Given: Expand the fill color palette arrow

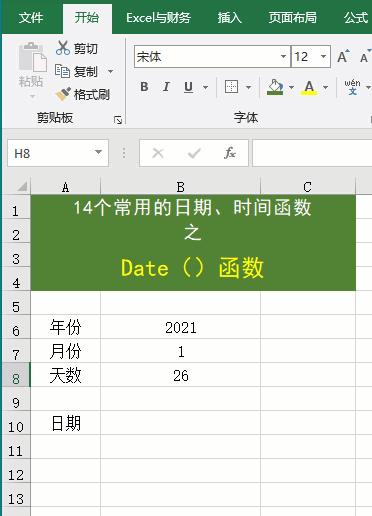Looking at the screenshot, I should tap(291, 87).
